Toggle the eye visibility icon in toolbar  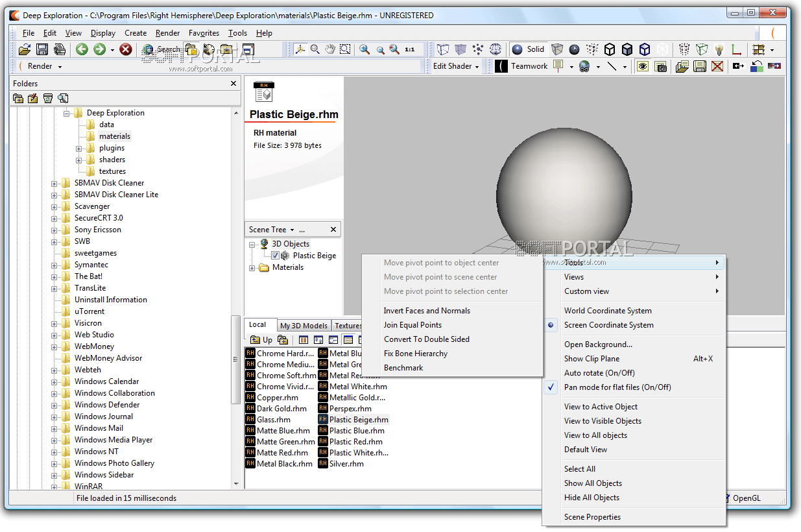pyautogui.click(x=643, y=66)
